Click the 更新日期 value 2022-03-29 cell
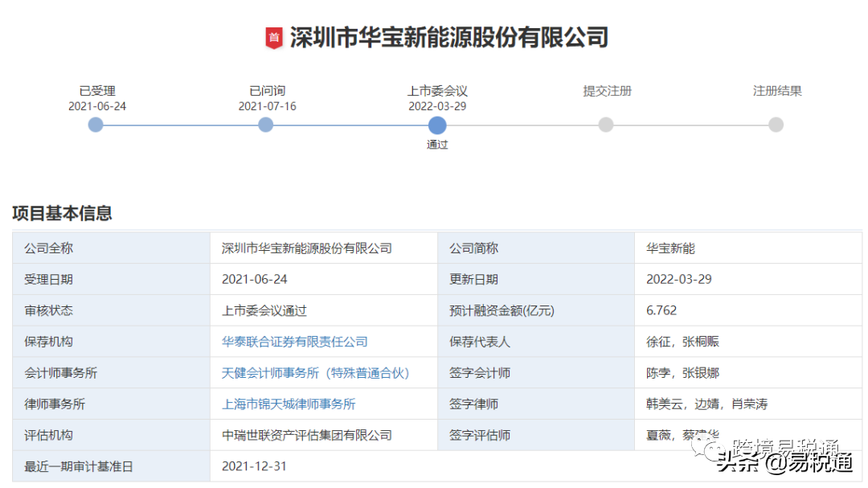The image size is (868, 488). click(x=748, y=279)
